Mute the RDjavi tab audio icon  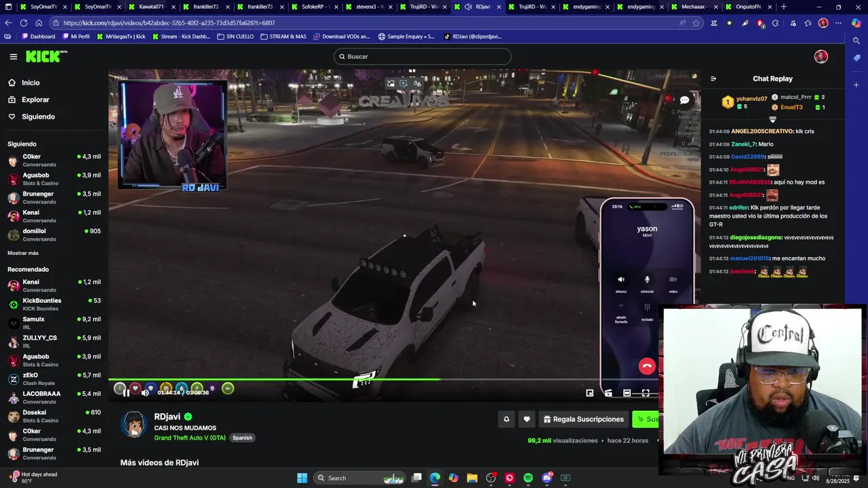click(x=468, y=7)
